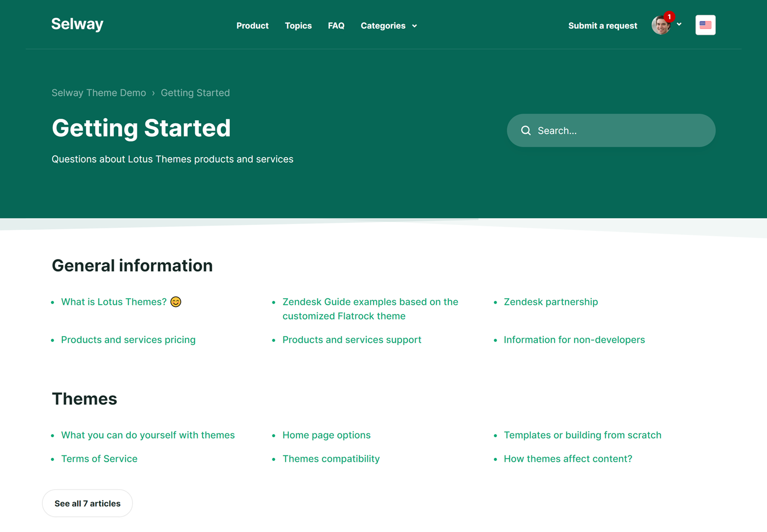Click the Lotus Themes description text

tap(173, 159)
